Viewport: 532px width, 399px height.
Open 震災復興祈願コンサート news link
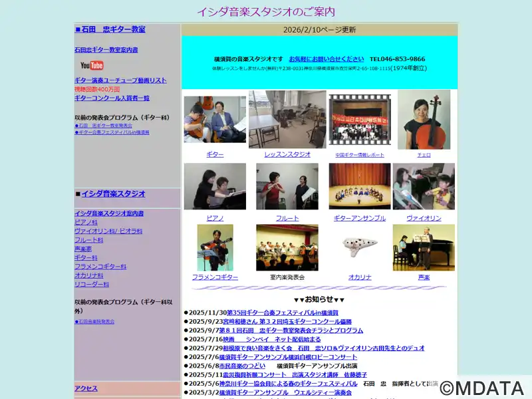coord(295,374)
